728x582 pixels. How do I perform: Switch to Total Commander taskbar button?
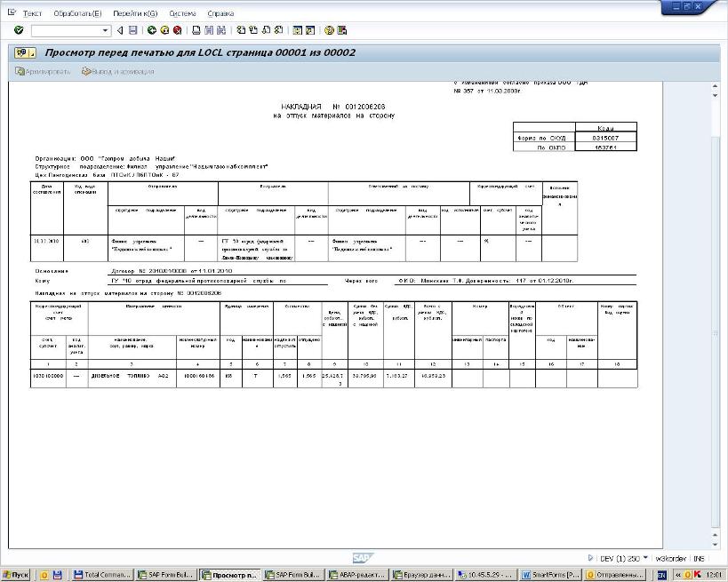point(103,575)
